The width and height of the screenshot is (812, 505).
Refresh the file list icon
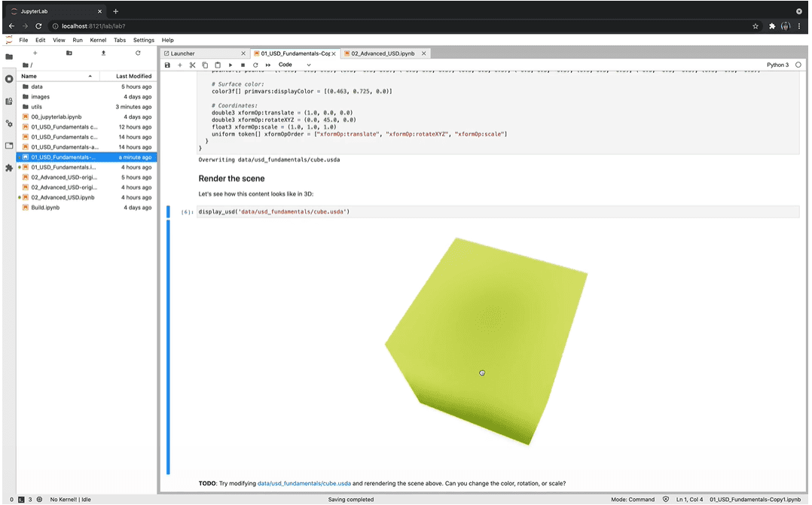tap(138, 53)
